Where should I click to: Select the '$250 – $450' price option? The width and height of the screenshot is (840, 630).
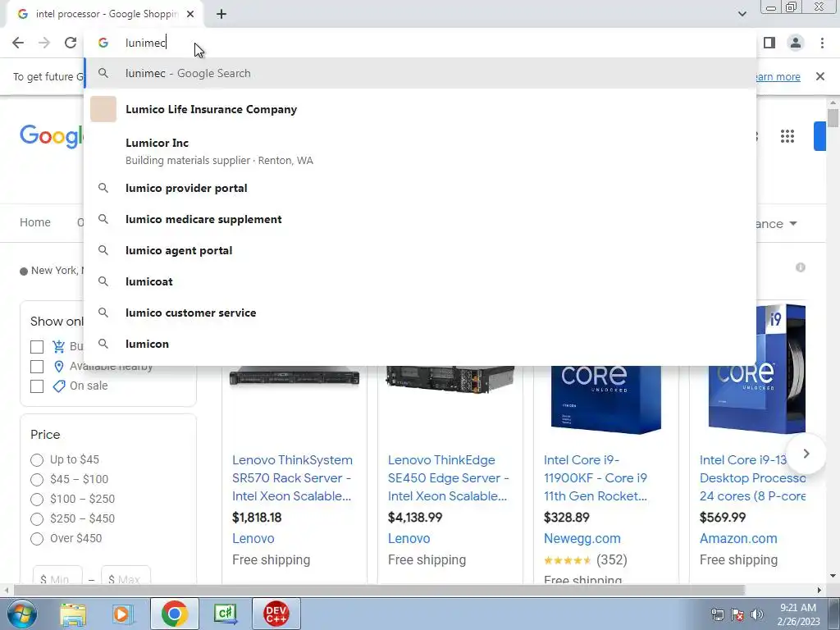coord(36,519)
